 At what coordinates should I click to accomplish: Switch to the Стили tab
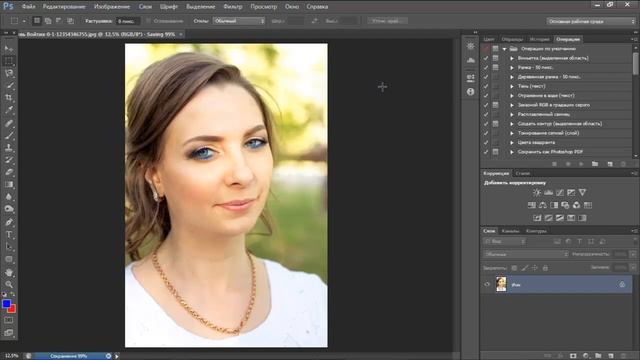pos(522,173)
